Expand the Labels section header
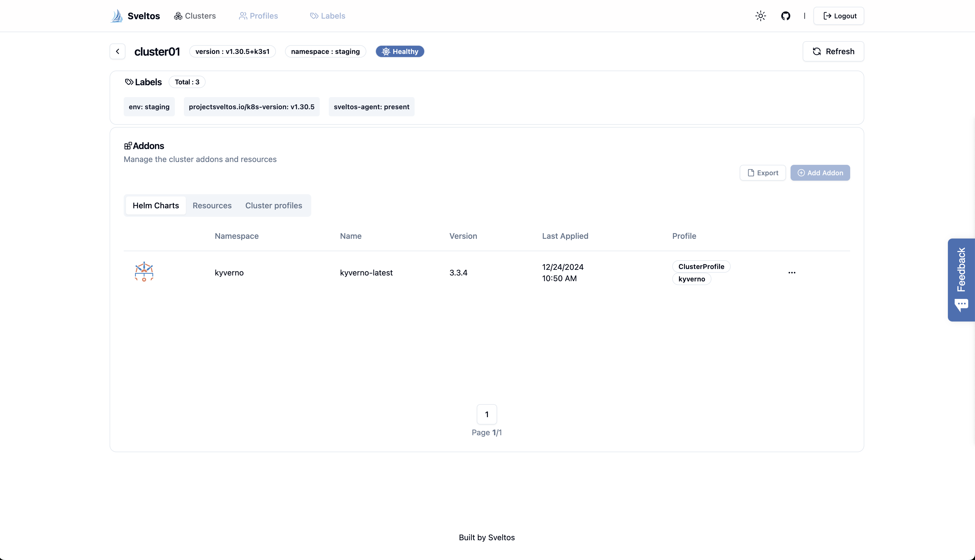Screen dimensions: 975x560 [x=143, y=82]
